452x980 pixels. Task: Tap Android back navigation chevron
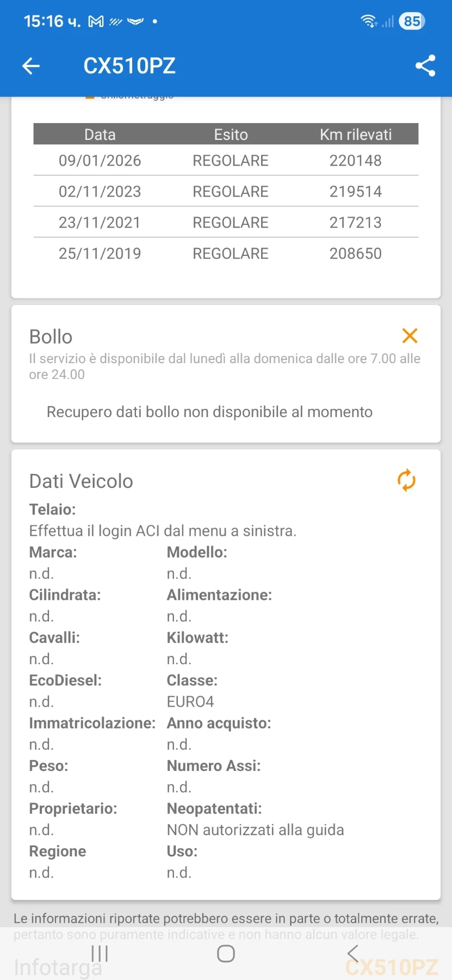pyautogui.click(x=352, y=953)
